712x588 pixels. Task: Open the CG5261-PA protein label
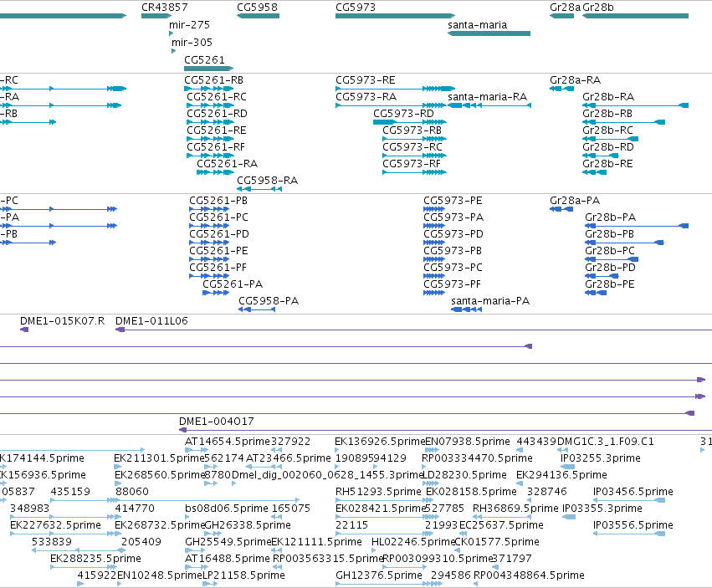pyautogui.click(x=233, y=284)
